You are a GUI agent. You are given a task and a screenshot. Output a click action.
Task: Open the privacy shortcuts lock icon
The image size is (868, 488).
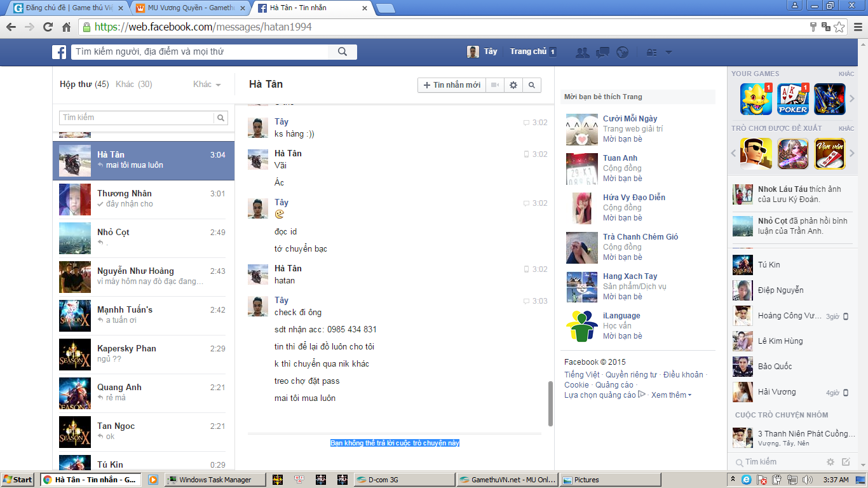tap(651, 52)
